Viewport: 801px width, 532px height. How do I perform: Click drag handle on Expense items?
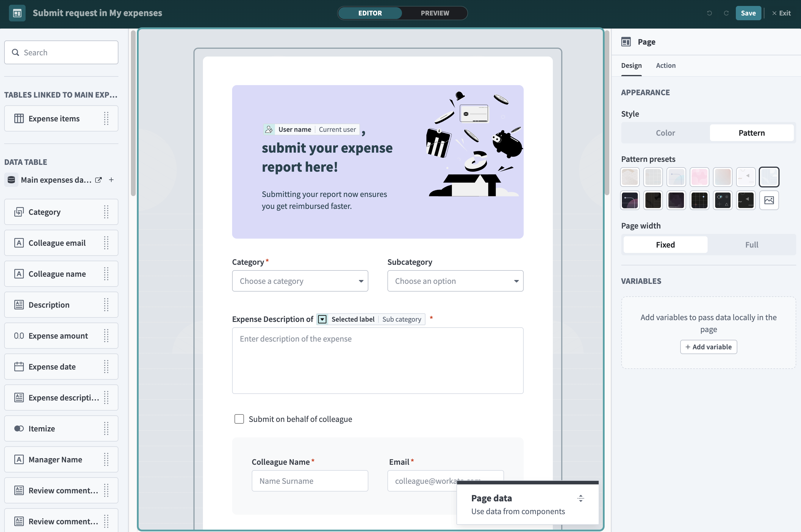106,118
